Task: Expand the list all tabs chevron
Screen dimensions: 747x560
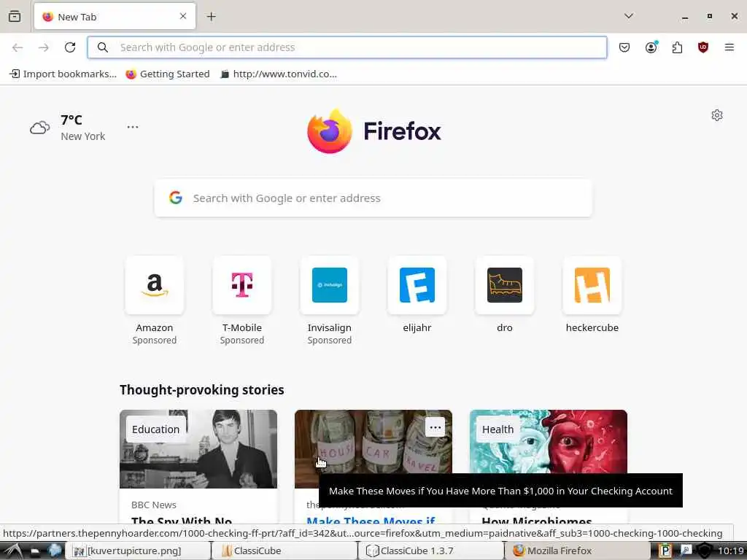Action: click(629, 16)
